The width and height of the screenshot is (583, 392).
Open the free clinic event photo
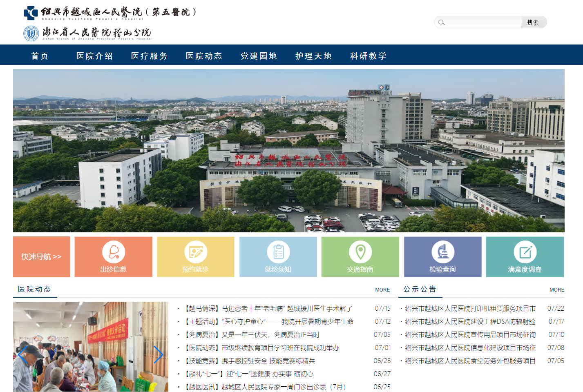point(91,347)
